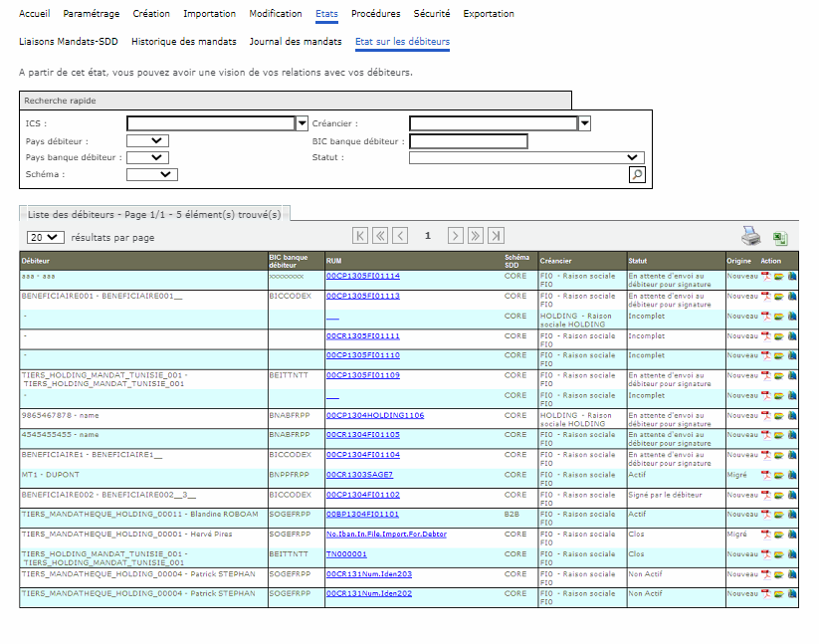Go to next page with single arrow
819x644 pixels.
[455, 236]
